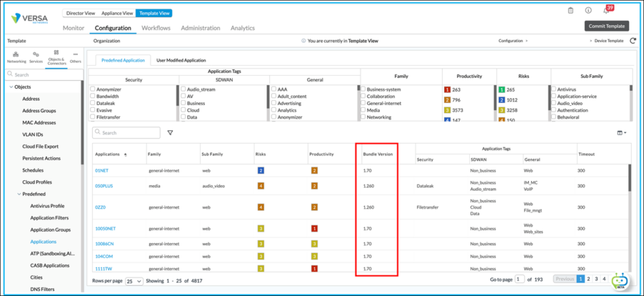Tick the Bandwidth checkbox
Image resolution: width=644 pixels, height=296 pixels.
point(93,96)
